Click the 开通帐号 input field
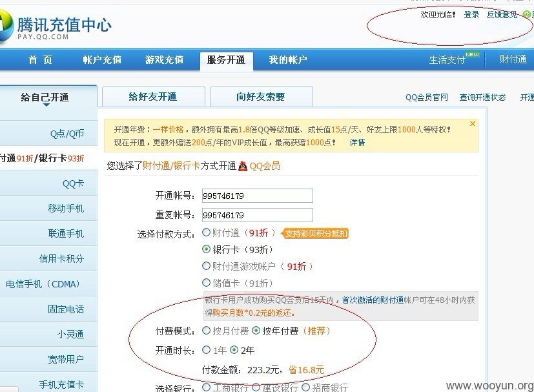The image size is (534, 392). 258,196
